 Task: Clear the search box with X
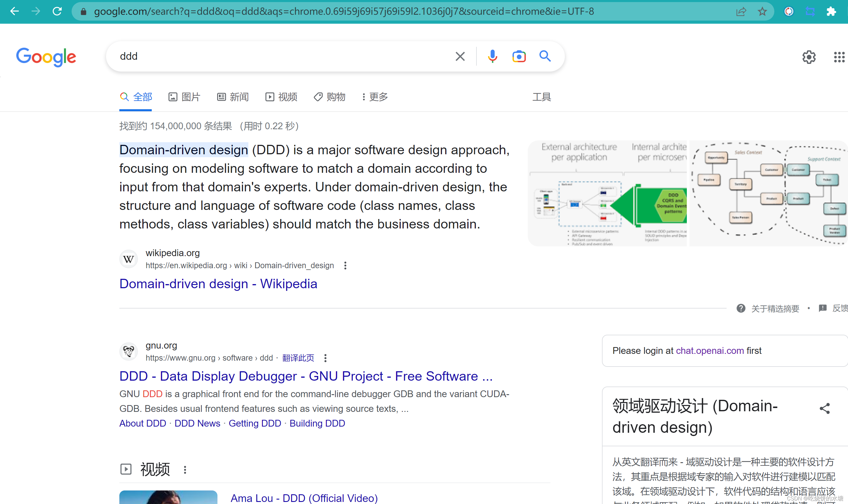pyautogui.click(x=460, y=57)
